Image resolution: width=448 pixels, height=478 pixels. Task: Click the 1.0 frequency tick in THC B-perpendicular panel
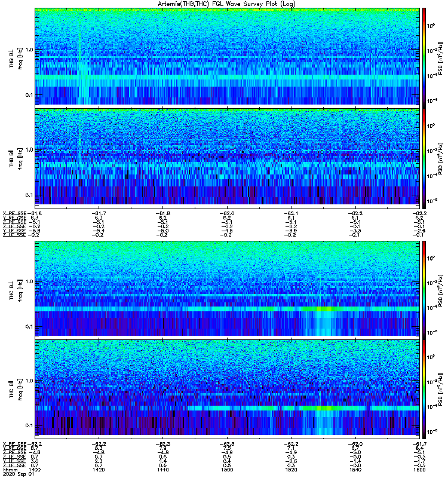click(x=30, y=281)
